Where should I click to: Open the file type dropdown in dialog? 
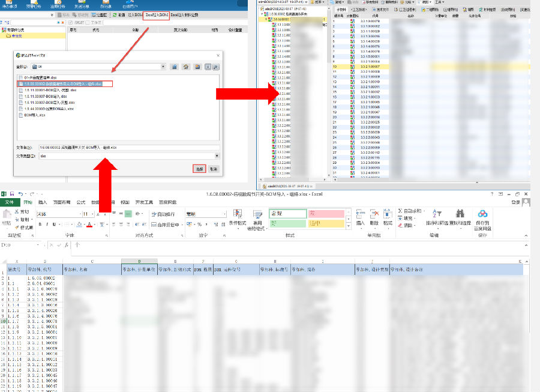coord(216,156)
